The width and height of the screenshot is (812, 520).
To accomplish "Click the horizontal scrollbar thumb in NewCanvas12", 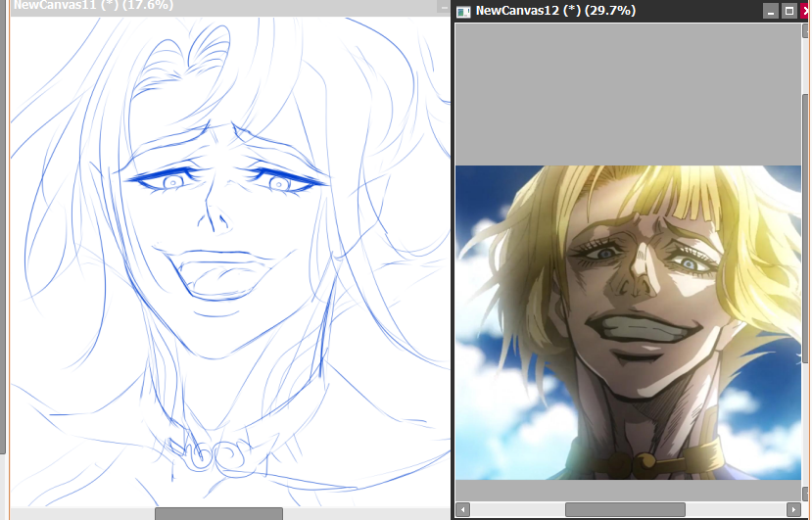I will coord(625,509).
